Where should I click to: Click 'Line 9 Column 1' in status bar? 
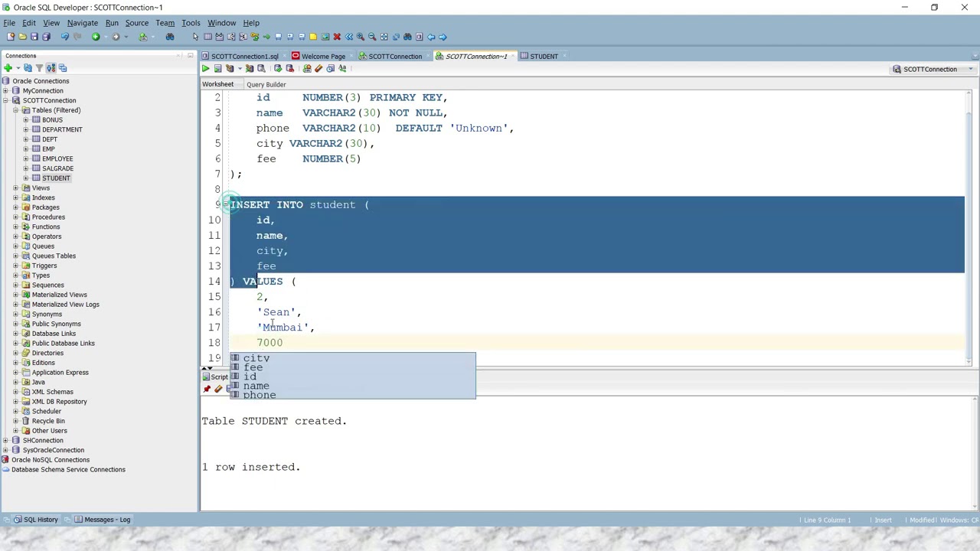tap(826, 520)
